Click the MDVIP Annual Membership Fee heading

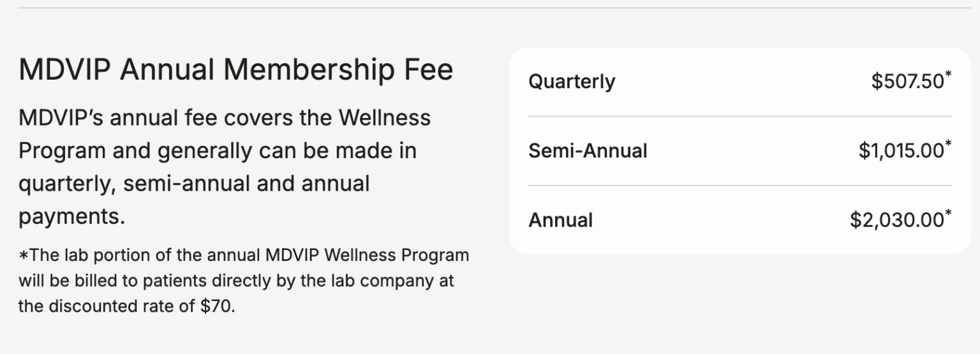pyautogui.click(x=235, y=70)
